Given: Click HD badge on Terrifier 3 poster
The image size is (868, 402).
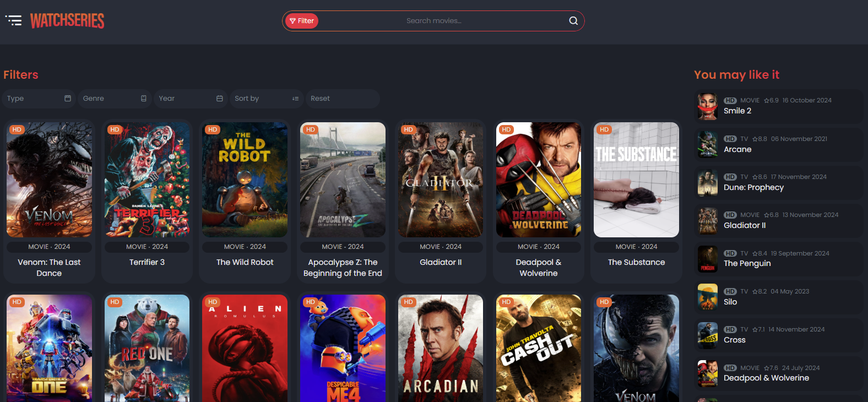Looking at the screenshot, I should (x=115, y=130).
